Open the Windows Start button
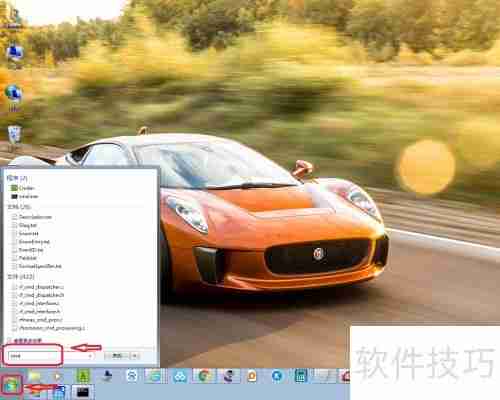500x400 pixels. pos(11,386)
